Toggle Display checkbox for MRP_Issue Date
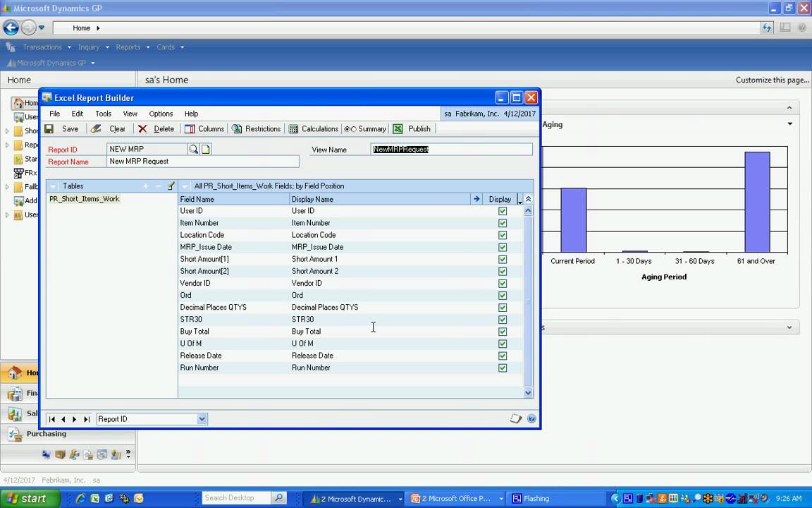Image resolution: width=812 pixels, height=508 pixels. click(503, 247)
